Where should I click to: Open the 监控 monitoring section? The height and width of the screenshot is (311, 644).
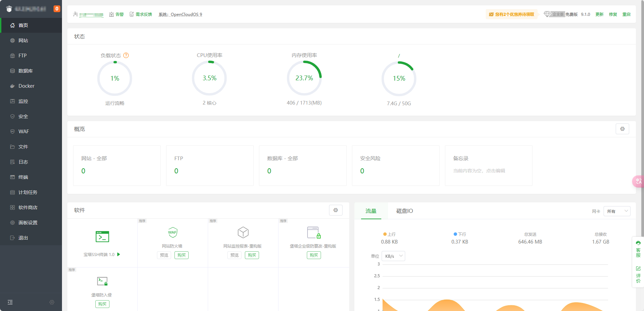click(31, 101)
